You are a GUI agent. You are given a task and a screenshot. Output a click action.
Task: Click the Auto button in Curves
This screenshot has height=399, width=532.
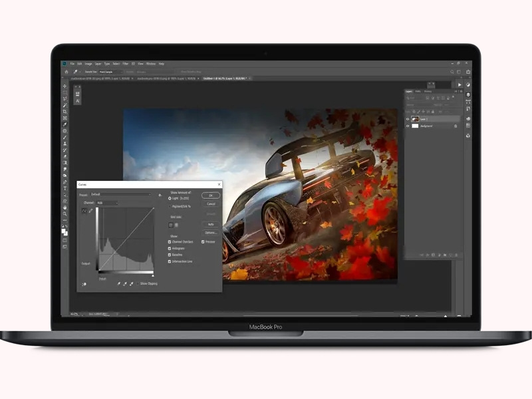(211, 224)
